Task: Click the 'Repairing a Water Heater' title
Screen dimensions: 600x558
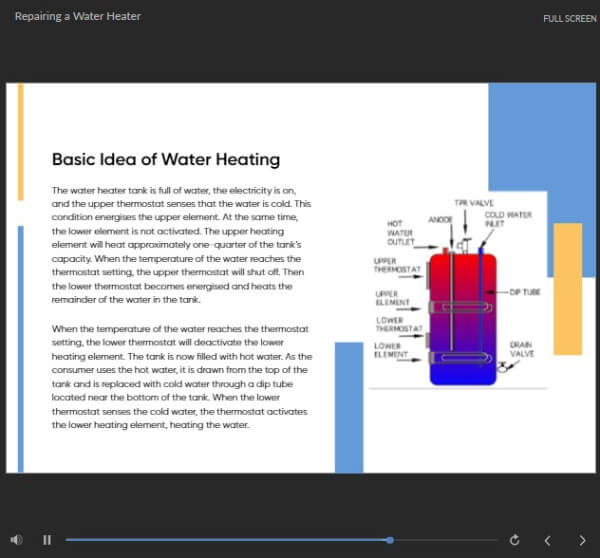Action: 78,17
